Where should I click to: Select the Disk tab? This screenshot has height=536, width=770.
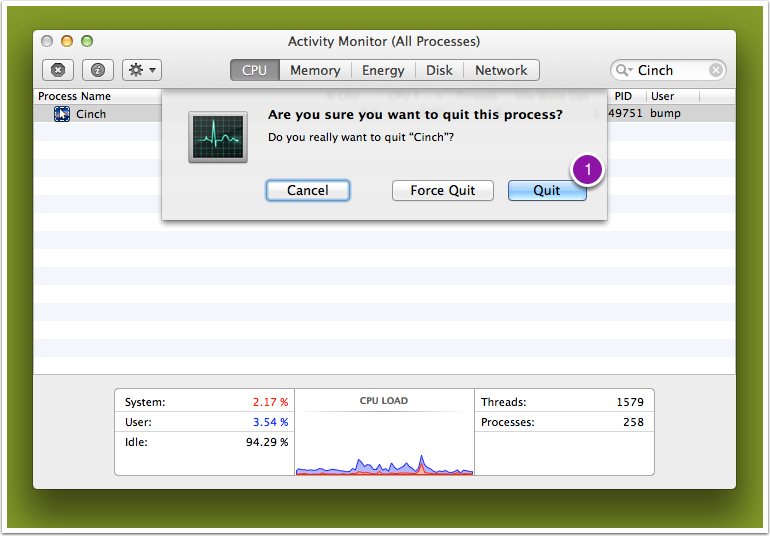[439, 70]
